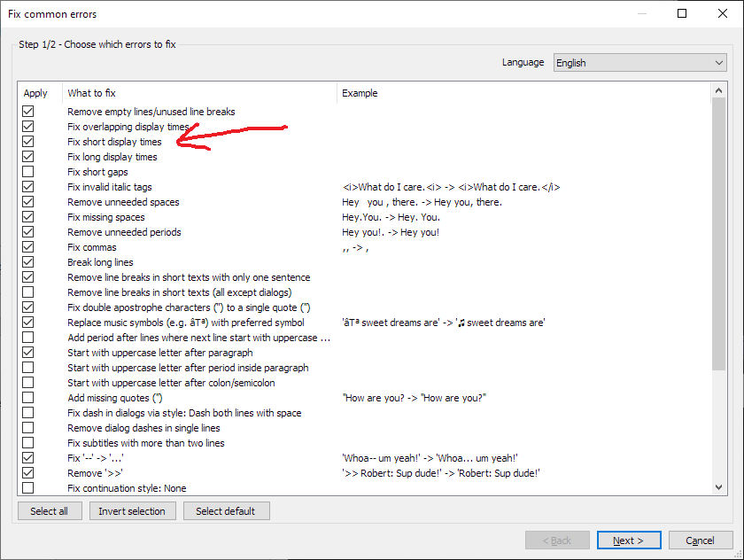This screenshot has width=744, height=560.
Task: Disable "Fix invalid italic tags"
Action: 27,187
